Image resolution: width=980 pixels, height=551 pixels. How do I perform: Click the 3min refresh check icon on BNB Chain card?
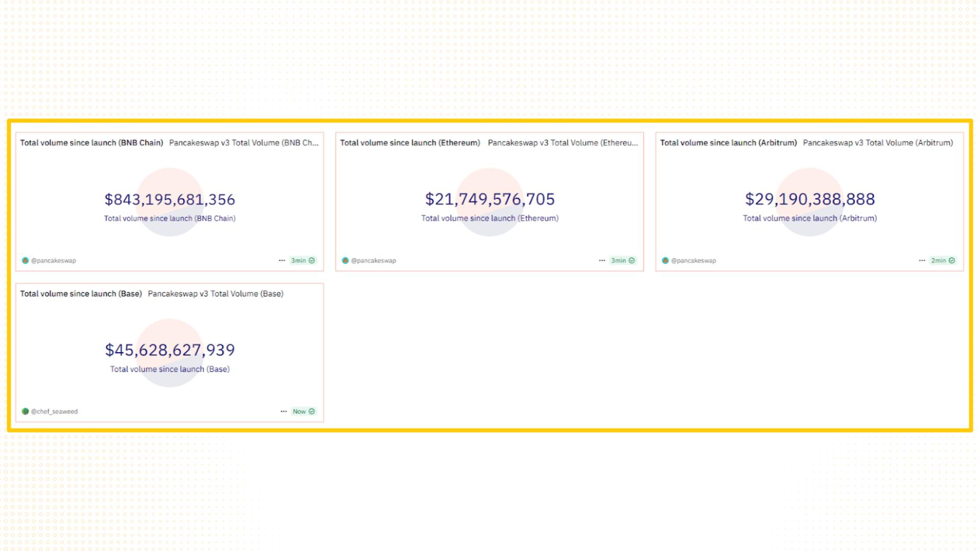tap(312, 261)
